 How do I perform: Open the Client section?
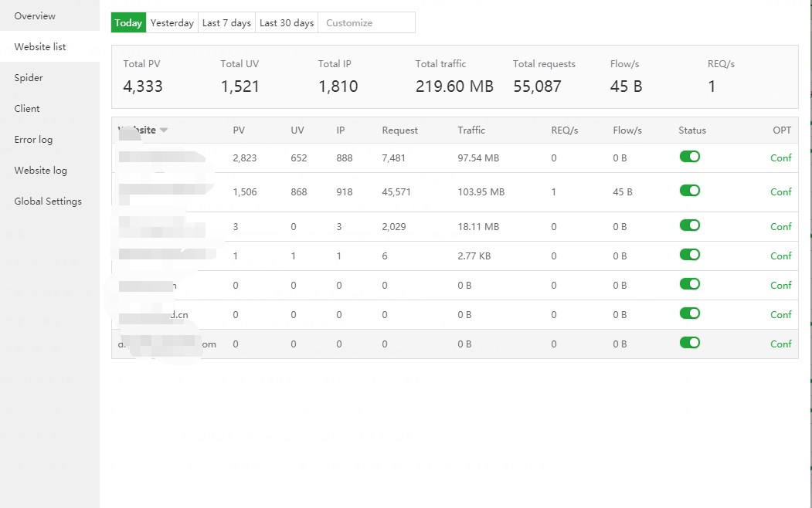[x=49, y=109]
